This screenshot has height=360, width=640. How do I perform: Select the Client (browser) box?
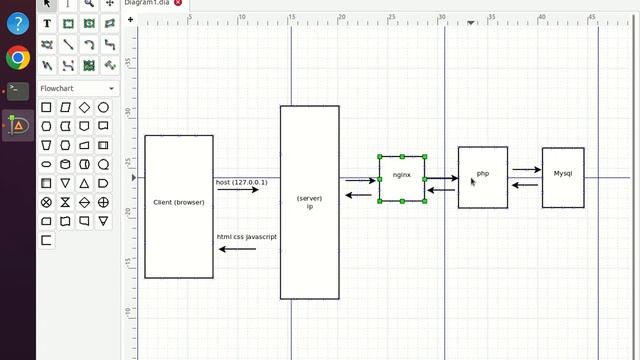pyautogui.click(x=179, y=207)
